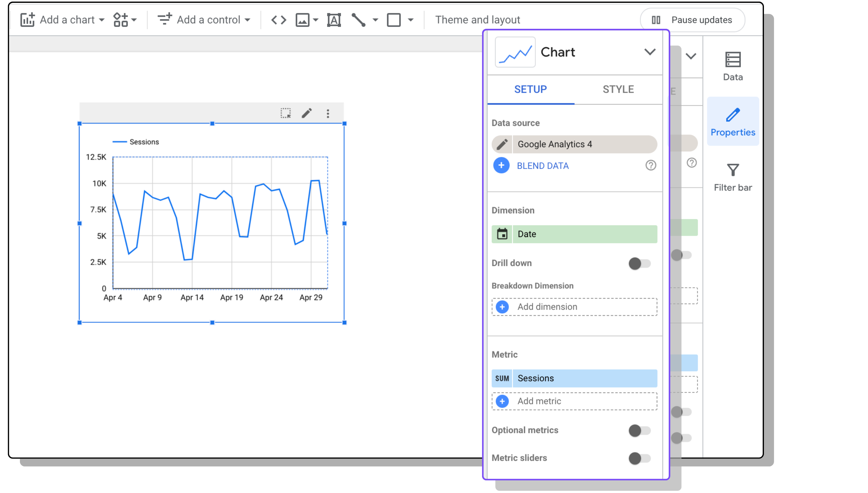Click the chart's pencil edit icon
The width and height of the screenshot is (868, 493).
(x=307, y=113)
